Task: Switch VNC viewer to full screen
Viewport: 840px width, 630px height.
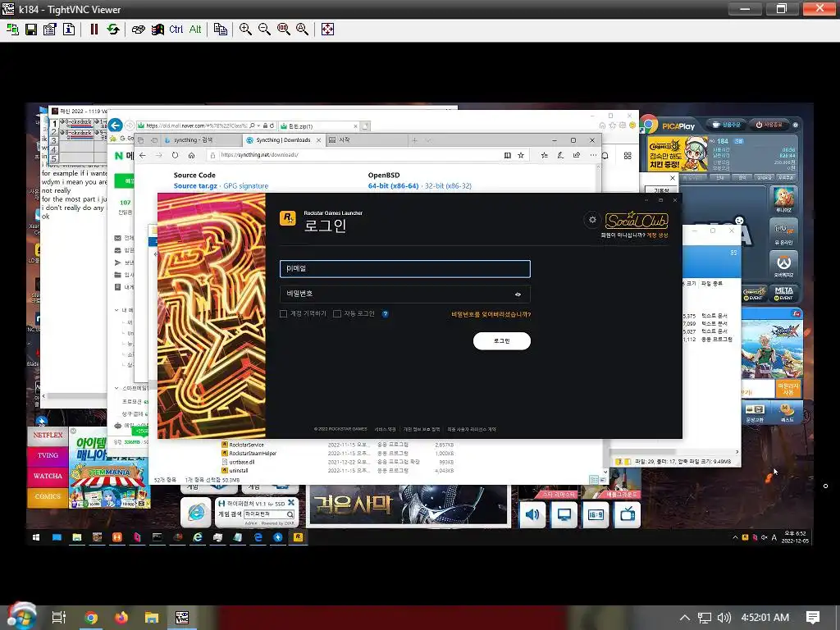Action: click(327, 30)
